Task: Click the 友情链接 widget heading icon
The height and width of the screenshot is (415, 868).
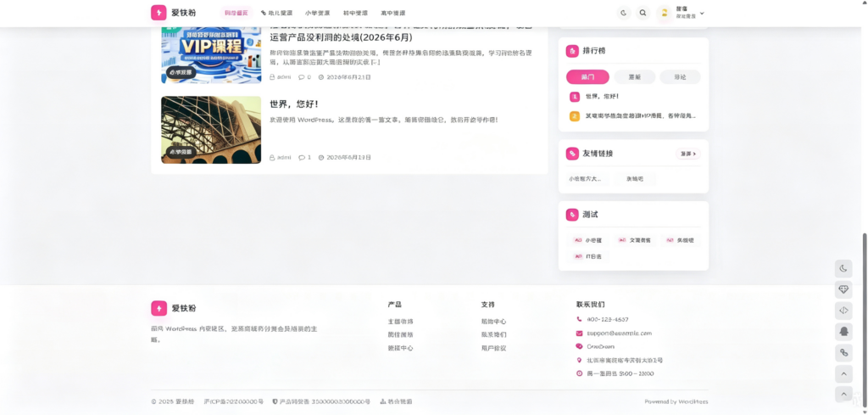Action: 572,154
